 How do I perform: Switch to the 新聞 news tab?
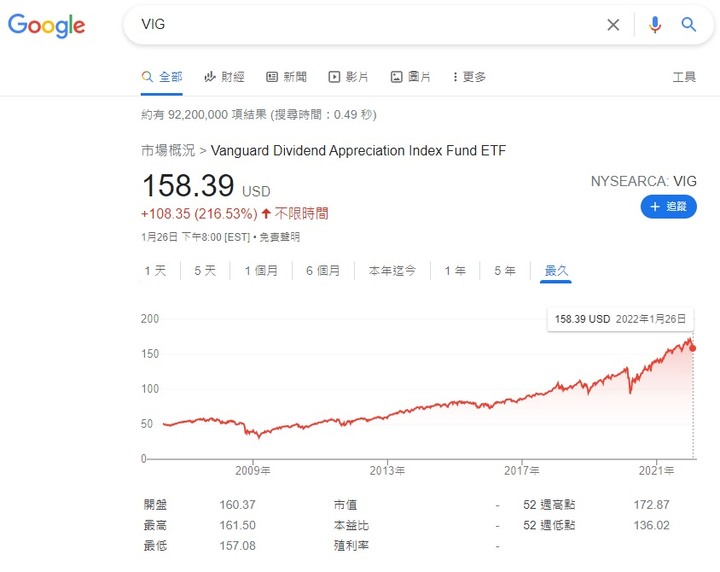(x=287, y=77)
